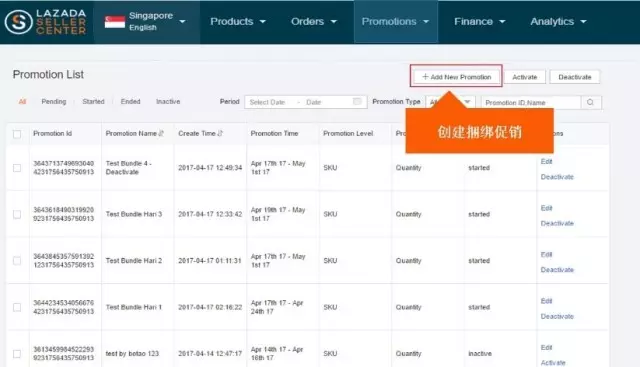Sort by Create Time column icon
The height and width of the screenshot is (367, 640).
click(x=220, y=133)
